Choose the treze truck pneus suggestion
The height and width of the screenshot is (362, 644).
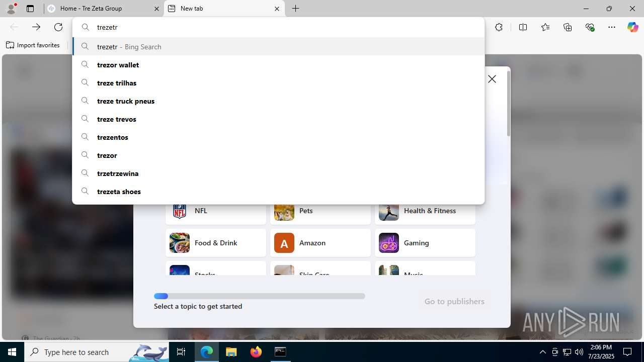(x=278, y=101)
